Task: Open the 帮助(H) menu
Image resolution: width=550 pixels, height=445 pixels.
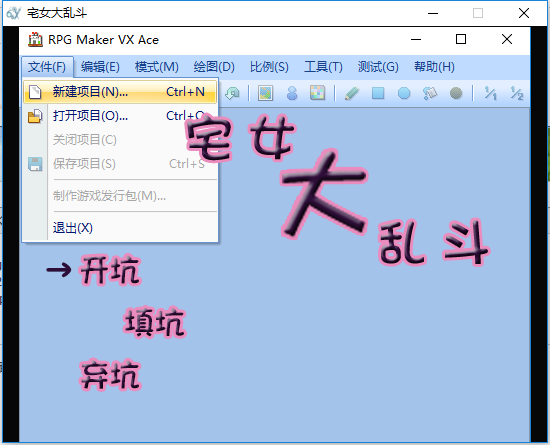Action: click(x=434, y=67)
